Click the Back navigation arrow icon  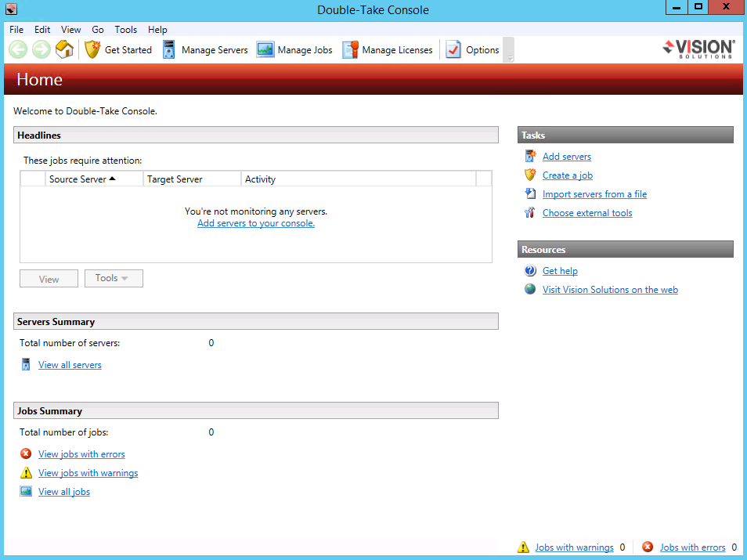[x=18, y=49]
